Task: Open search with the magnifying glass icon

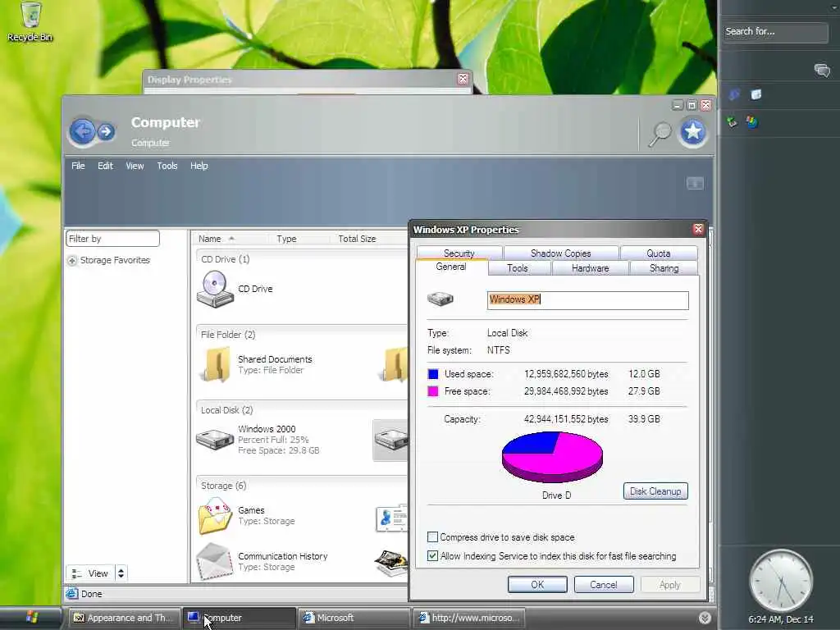Action: [x=660, y=134]
